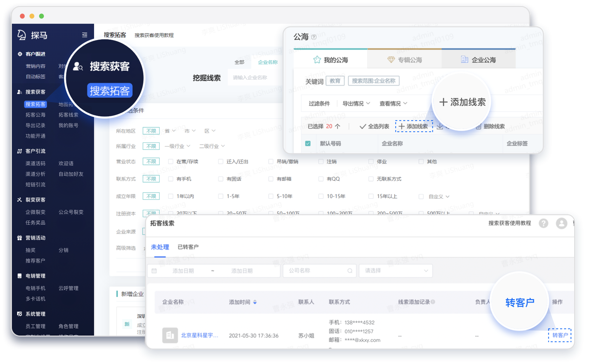Screen dimensions: 596x364
Task: Click the help icon beside the 公海 title
Action: (x=314, y=37)
